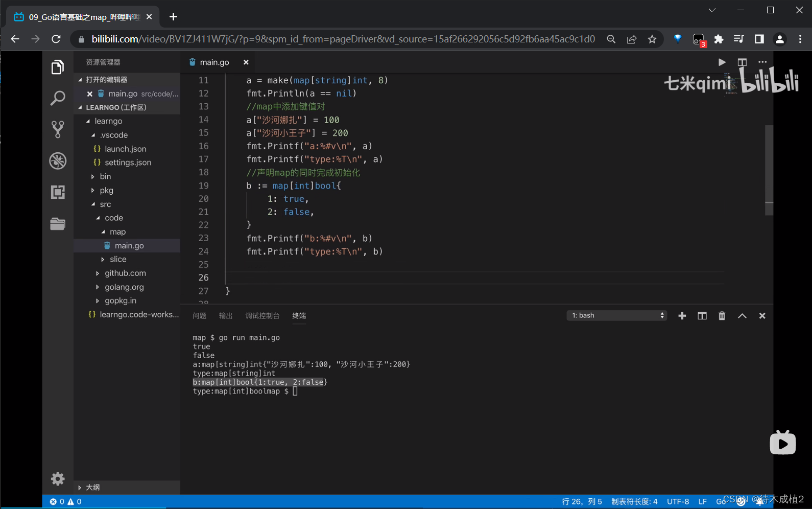
Task: Open launch.json in the explorer
Action: (126, 149)
